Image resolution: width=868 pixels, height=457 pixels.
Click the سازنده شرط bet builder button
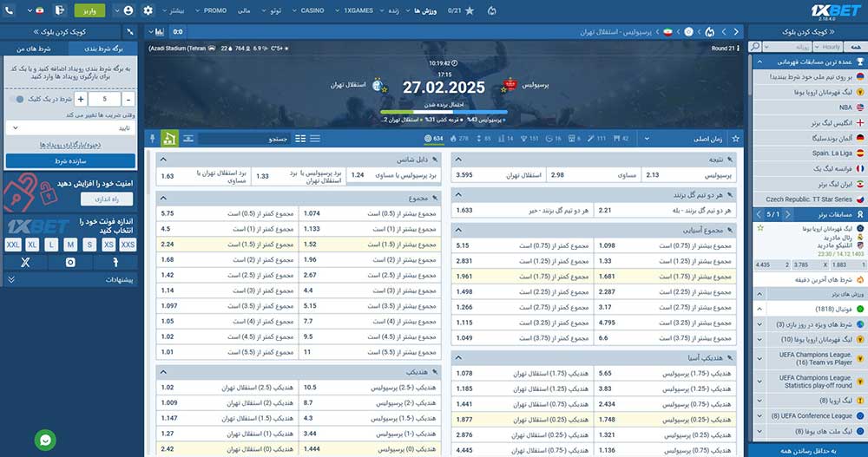(x=70, y=161)
